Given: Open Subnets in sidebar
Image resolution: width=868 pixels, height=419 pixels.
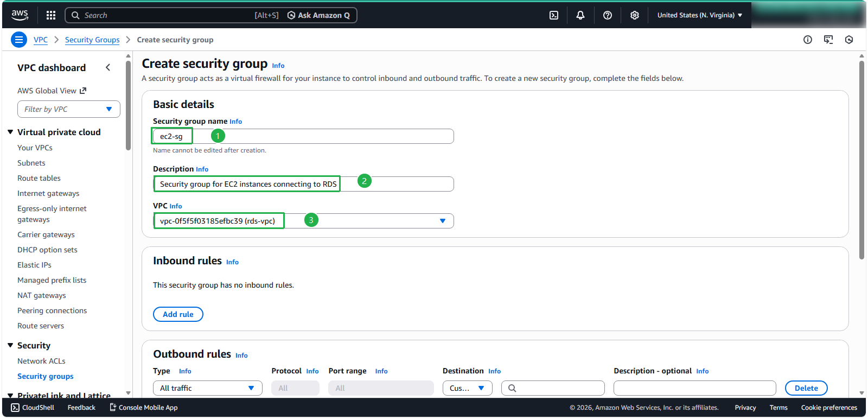Looking at the screenshot, I should pyautogui.click(x=31, y=163).
